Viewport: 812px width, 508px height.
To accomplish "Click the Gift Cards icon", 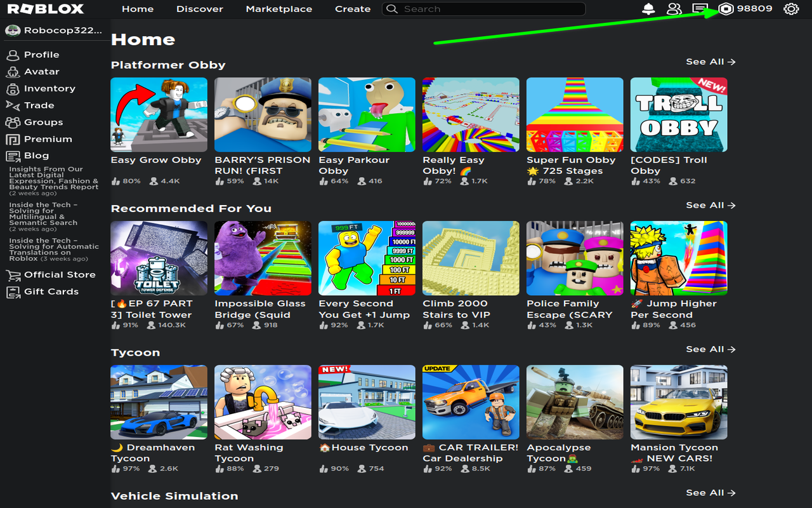I will pos(13,292).
